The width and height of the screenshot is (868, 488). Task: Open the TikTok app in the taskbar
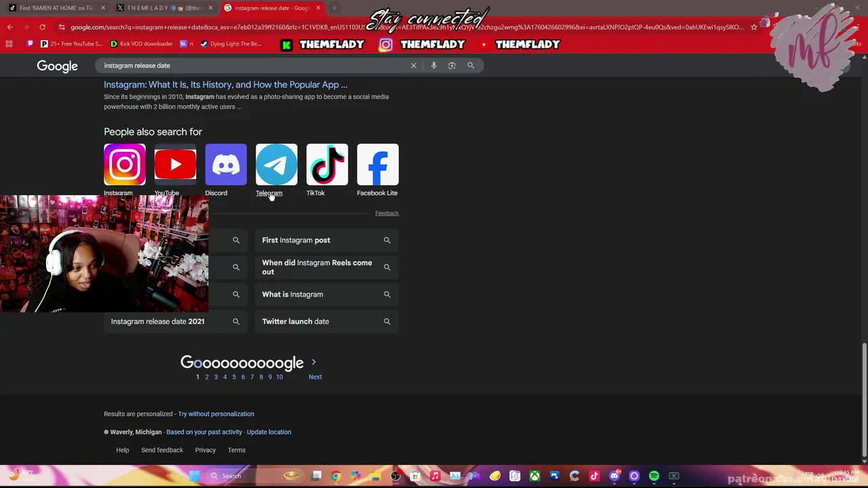[594, 476]
